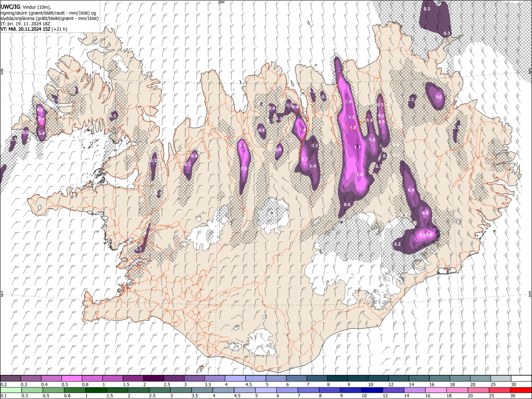Click the lower legend swatch between 25 and 30
Screen dimensions: 532x399
(500, 390)
